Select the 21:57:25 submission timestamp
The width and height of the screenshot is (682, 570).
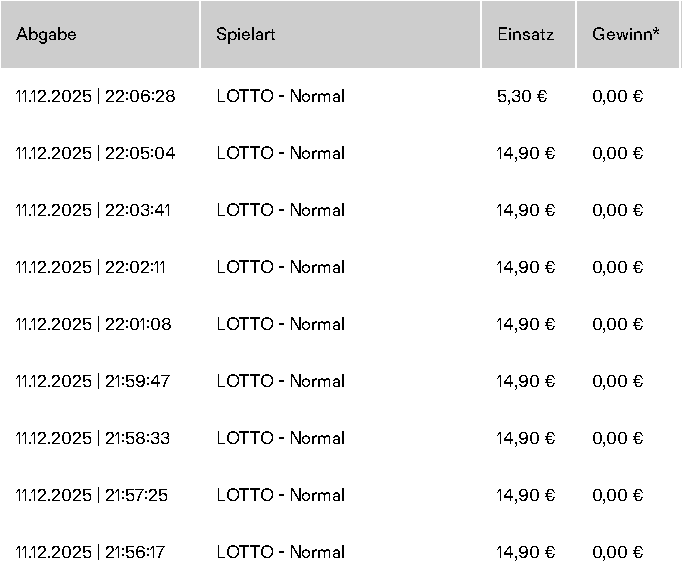96,495
